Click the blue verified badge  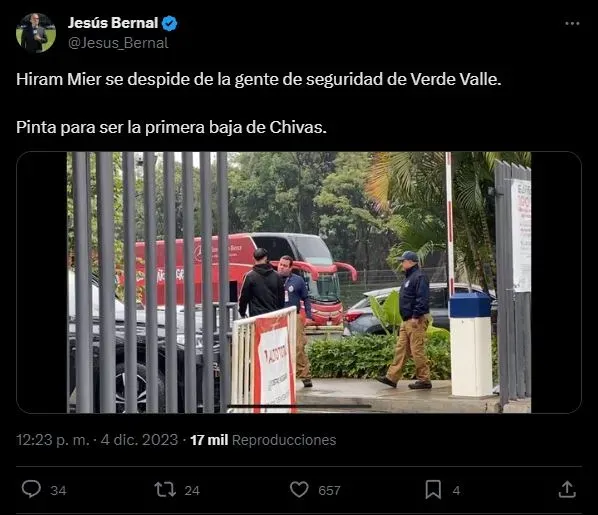click(x=169, y=24)
